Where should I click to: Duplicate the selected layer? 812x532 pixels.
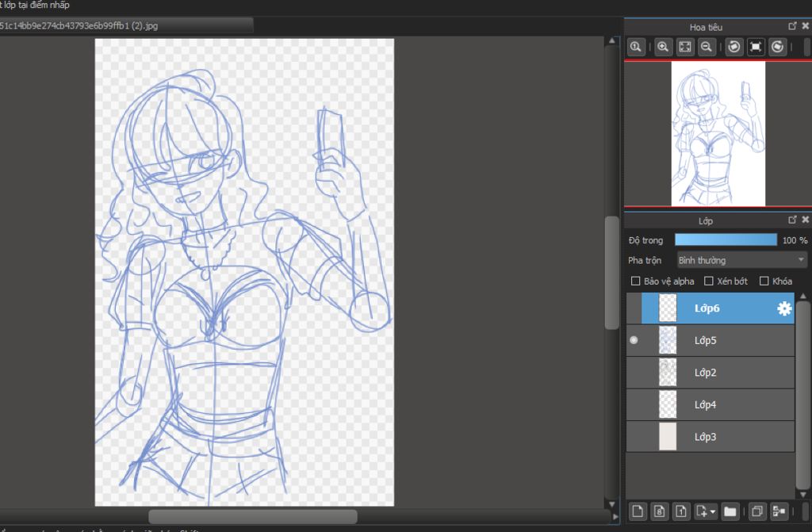pyautogui.click(x=756, y=511)
